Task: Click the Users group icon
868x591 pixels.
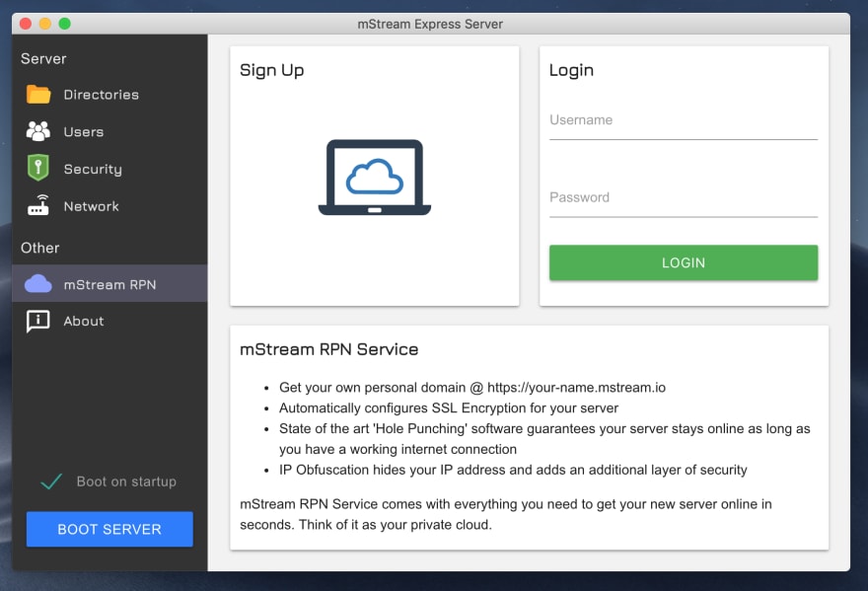Action: coord(38,131)
